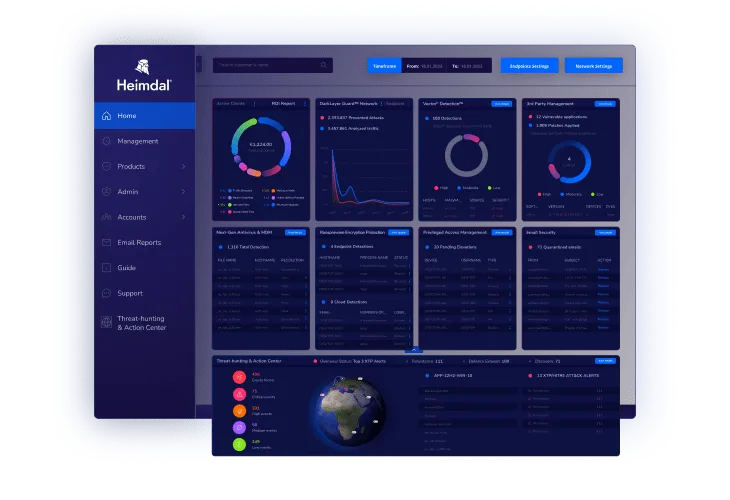
Task: Click the Guide book icon
Action: pos(107,268)
